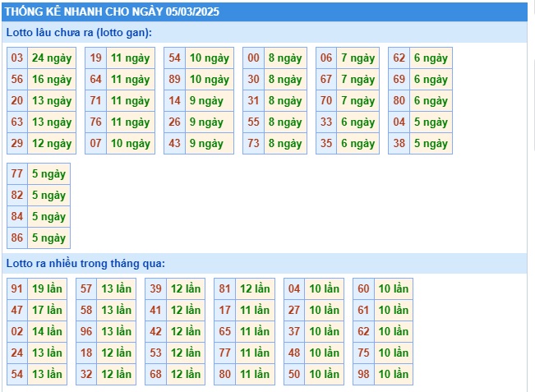Click '13 lần' next to number 57

pos(117,288)
